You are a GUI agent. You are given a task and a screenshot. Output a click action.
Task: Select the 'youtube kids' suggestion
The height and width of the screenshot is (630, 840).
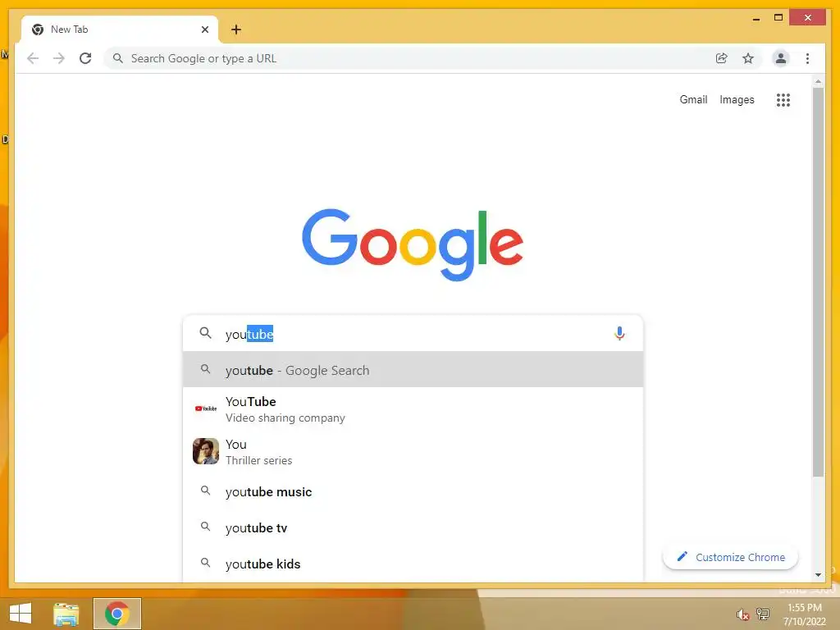(413, 564)
